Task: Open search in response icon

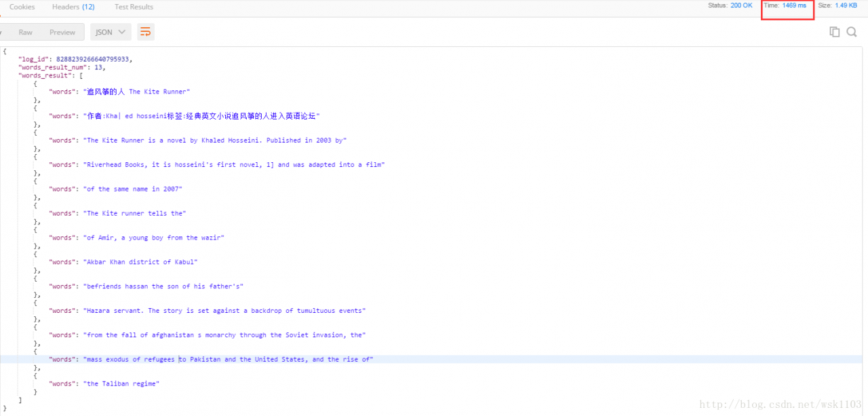Action: click(852, 32)
